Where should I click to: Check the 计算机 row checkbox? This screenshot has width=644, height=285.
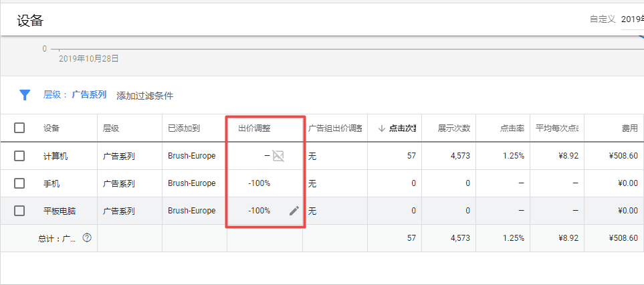(x=19, y=156)
